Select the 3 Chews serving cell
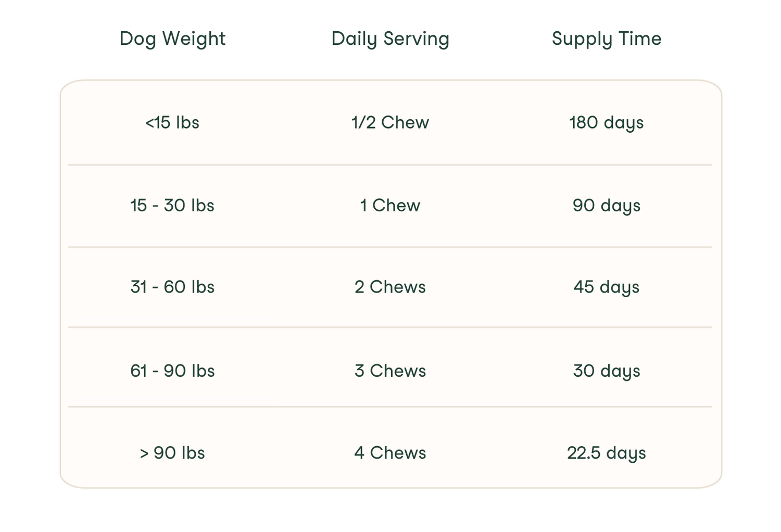Screen dimensions: 781x532 [x=390, y=371]
